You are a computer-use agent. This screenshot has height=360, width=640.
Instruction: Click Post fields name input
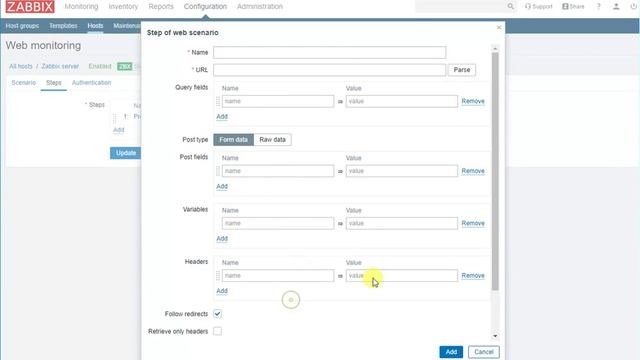pyautogui.click(x=278, y=171)
